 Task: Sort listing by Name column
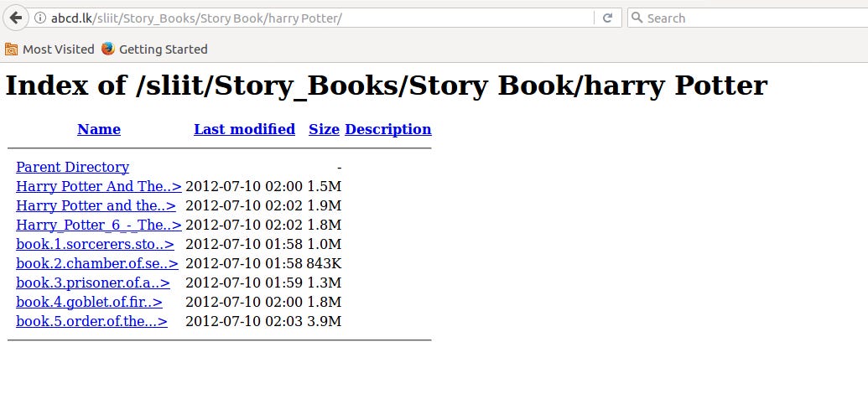coord(99,129)
